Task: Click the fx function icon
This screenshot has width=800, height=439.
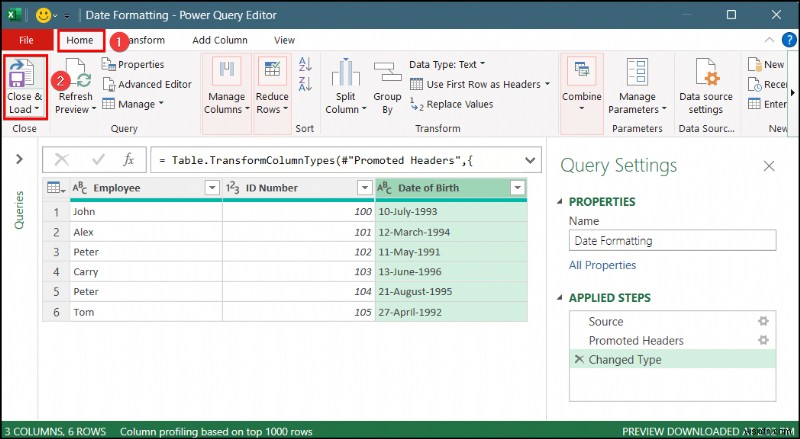Action: pyautogui.click(x=129, y=160)
